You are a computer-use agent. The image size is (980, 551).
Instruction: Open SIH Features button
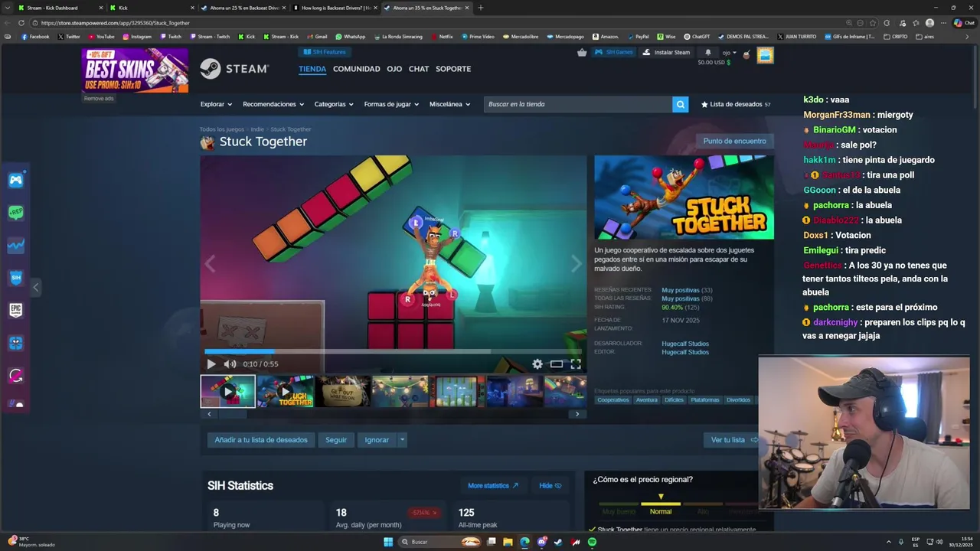click(x=325, y=52)
